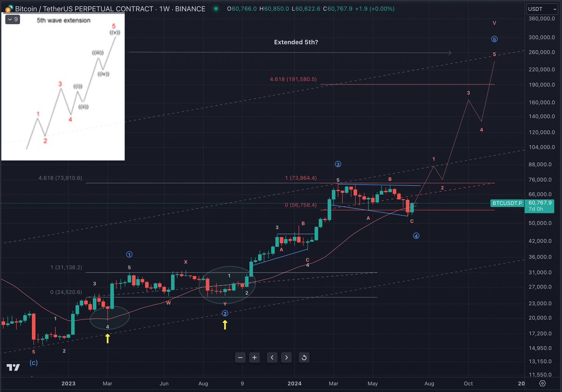Click the 2023 label on time axis
The height and width of the screenshot is (392, 562).
pos(68,384)
